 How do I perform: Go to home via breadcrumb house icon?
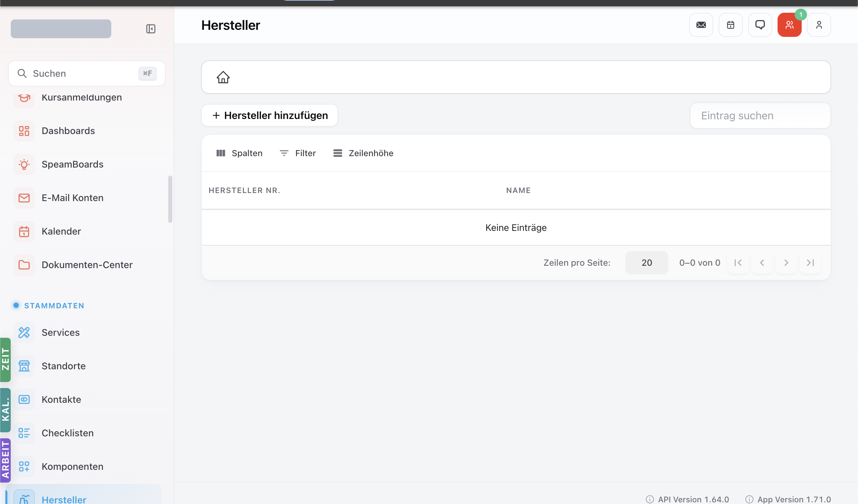pos(223,77)
